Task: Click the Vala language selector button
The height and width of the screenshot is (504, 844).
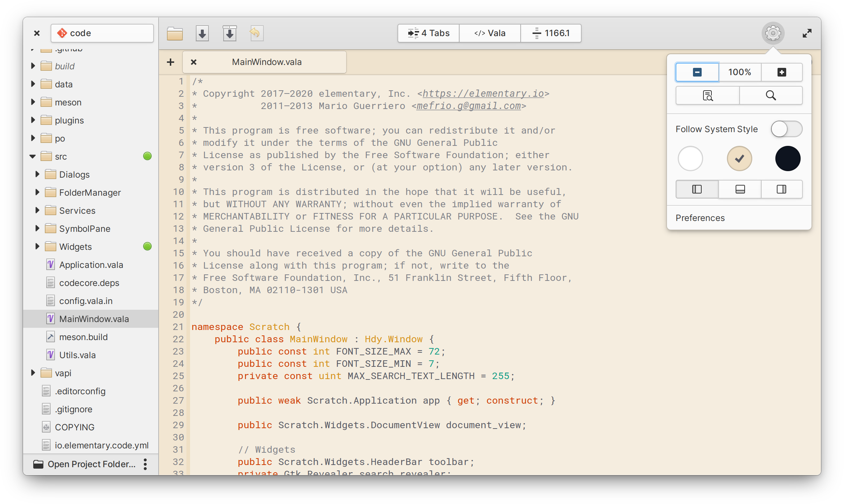Action: 488,33
